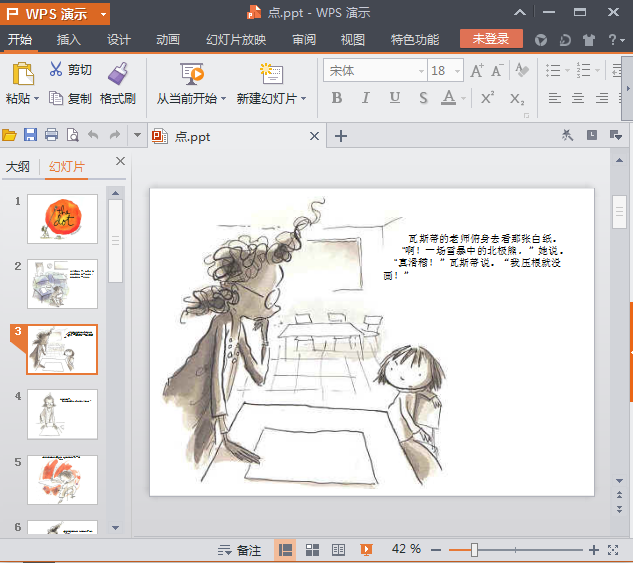Image resolution: width=633 pixels, height=563 pixels.
Task: Zoom in with plus button
Action: tap(593, 550)
